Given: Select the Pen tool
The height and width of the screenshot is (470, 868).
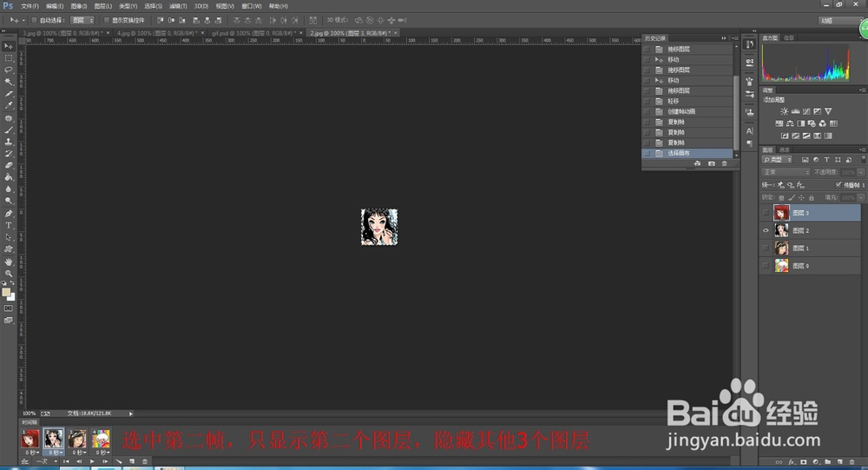Looking at the screenshot, I should click(9, 214).
